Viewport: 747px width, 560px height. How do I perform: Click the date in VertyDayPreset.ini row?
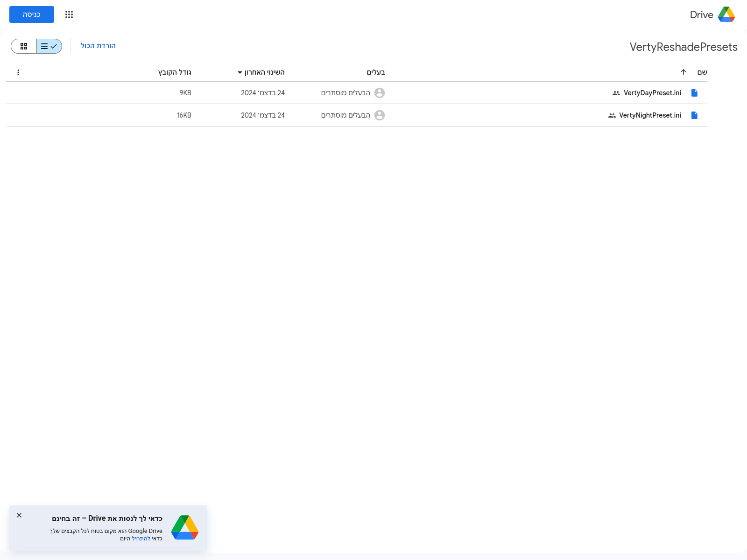tap(263, 93)
